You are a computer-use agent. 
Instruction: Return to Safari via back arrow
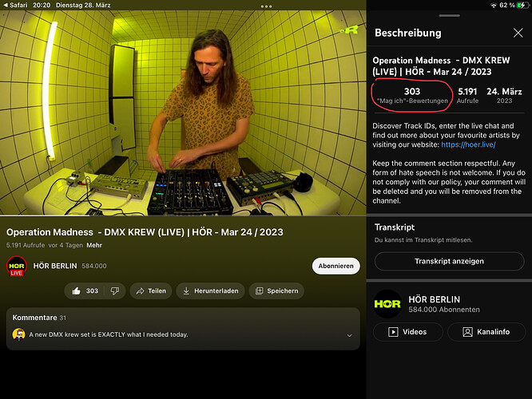[15, 5]
